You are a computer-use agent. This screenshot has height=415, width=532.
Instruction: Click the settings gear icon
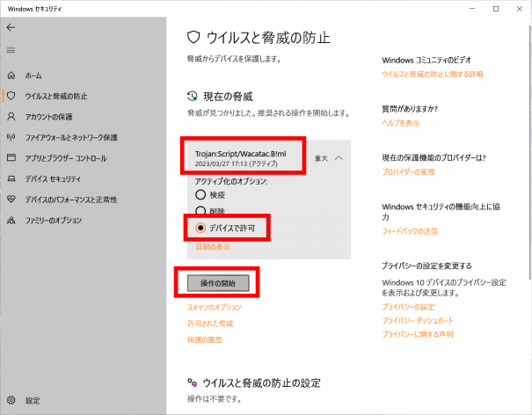click(11, 401)
